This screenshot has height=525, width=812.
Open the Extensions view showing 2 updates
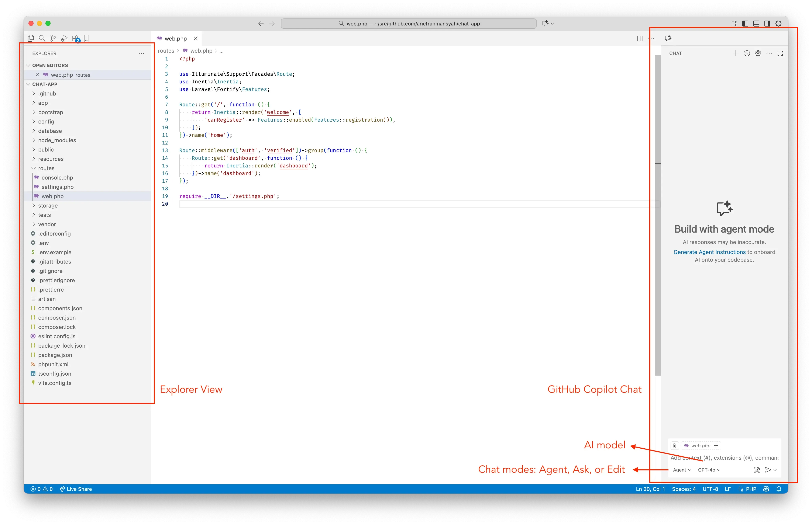click(75, 38)
